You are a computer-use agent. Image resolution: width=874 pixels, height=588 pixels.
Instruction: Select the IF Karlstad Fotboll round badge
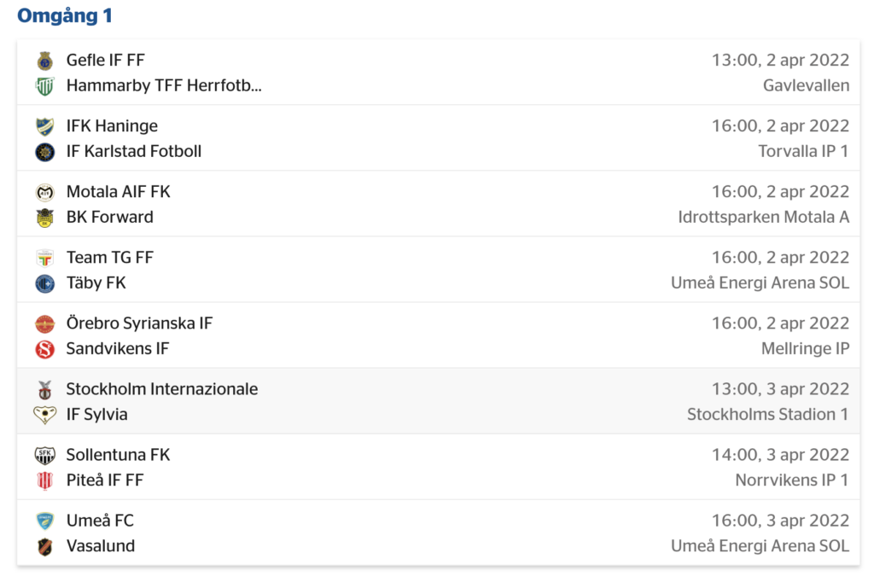pyautogui.click(x=44, y=152)
